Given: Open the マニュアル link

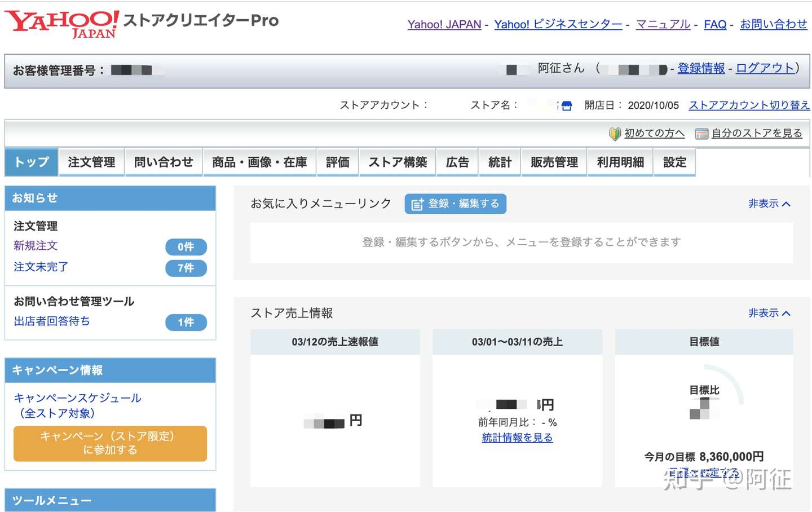Looking at the screenshot, I should click(x=663, y=24).
